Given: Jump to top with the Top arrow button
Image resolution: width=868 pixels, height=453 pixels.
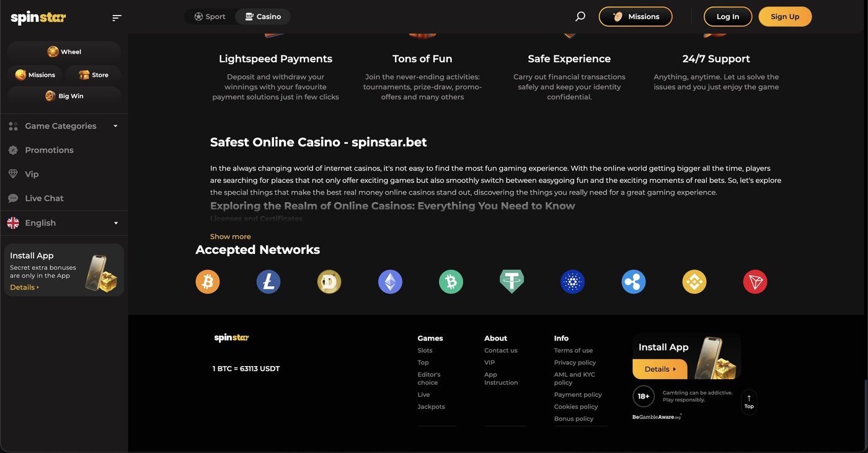Looking at the screenshot, I should pyautogui.click(x=749, y=402).
